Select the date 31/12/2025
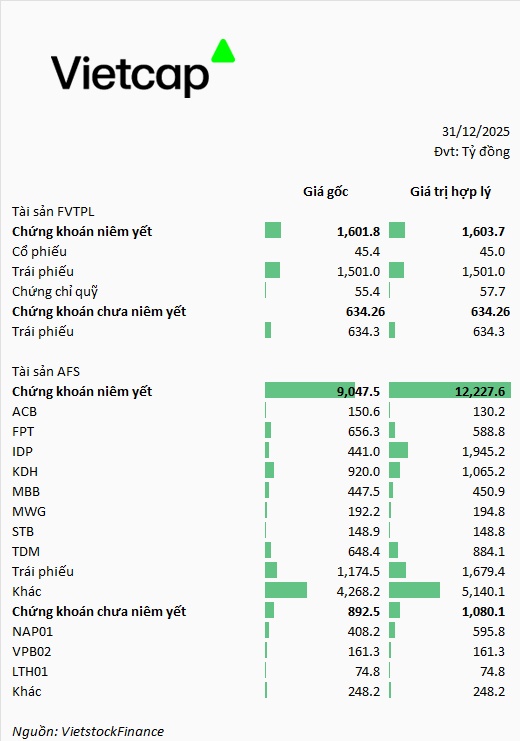Image resolution: width=520 pixels, height=741 pixels. click(x=476, y=131)
